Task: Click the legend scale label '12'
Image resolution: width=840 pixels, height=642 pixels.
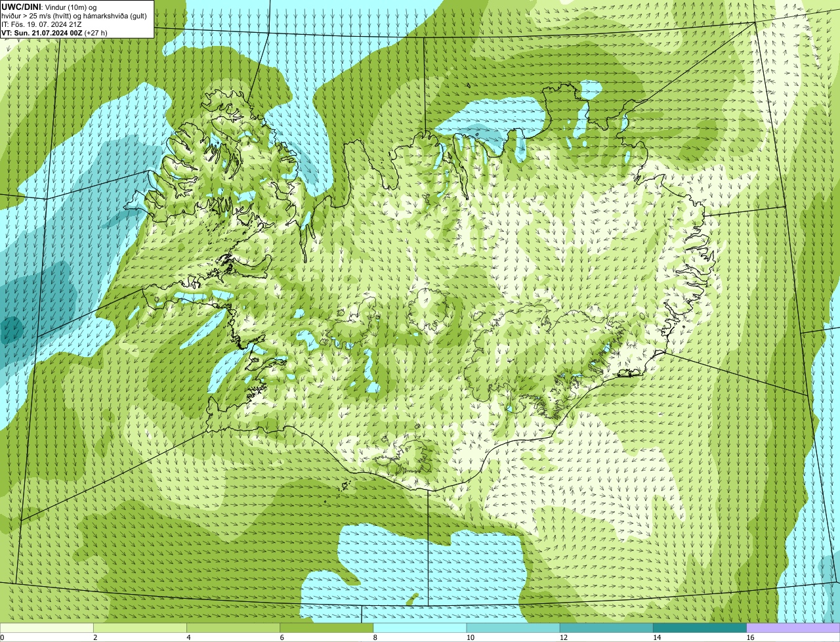Action: pos(562,637)
